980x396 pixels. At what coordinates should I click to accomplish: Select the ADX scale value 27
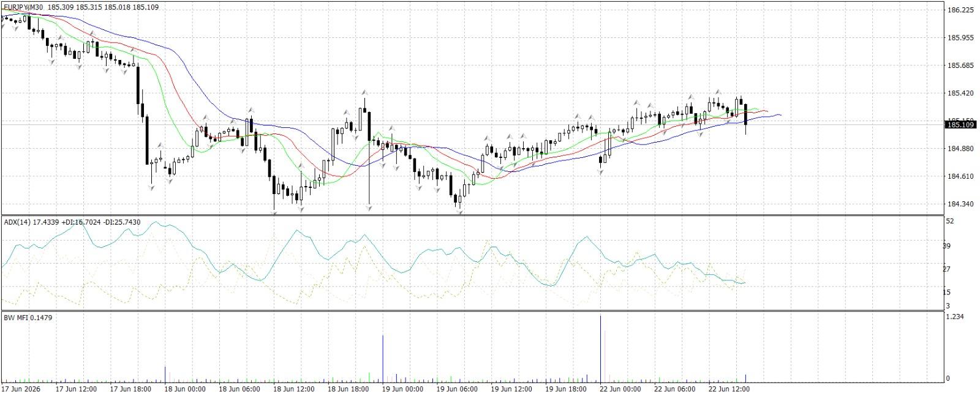pyautogui.click(x=947, y=269)
